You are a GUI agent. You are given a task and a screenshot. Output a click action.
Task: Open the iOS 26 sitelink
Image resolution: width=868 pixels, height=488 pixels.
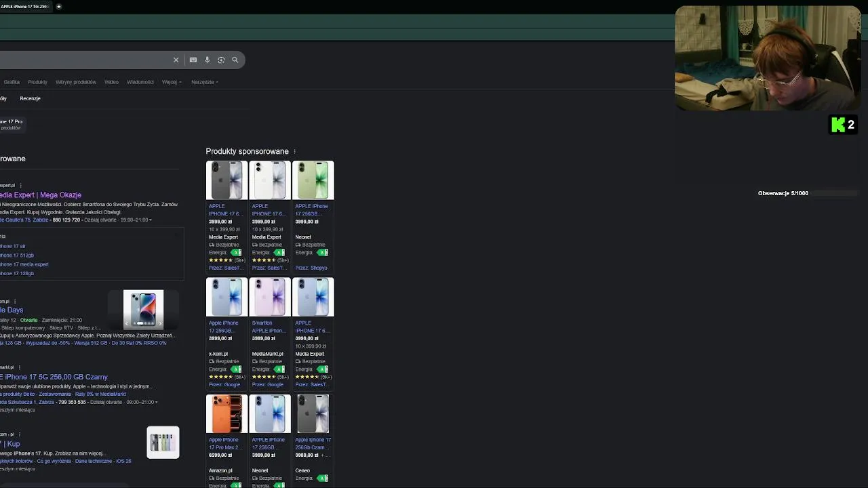(123, 461)
